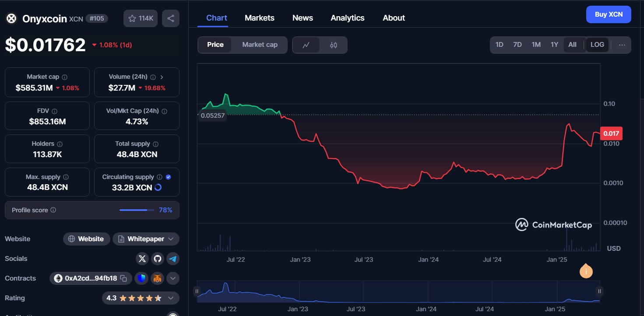Image resolution: width=644 pixels, height=316 pixels.
Task: Click the Ethereum icon in the contract chip
Action: coord(58,278)
